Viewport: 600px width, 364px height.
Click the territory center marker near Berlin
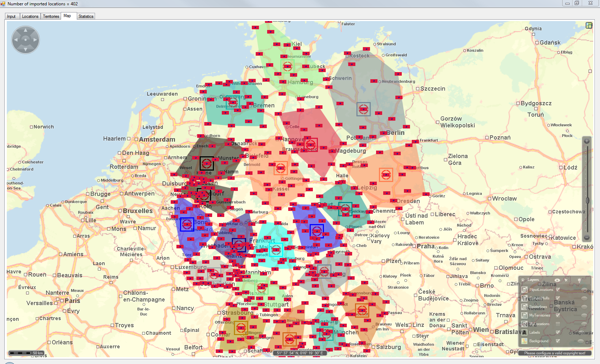pyautogui.click(x=363, y=109)
